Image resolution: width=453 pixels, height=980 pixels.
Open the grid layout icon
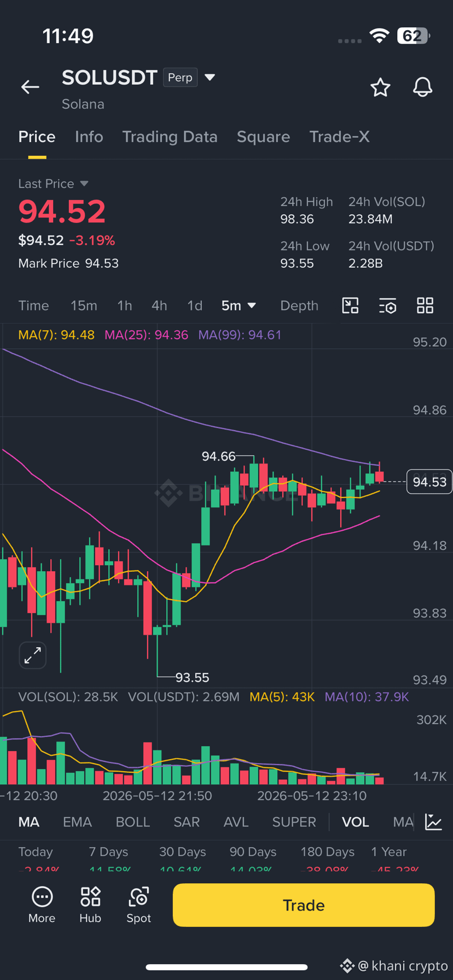[x=425, y=306]
